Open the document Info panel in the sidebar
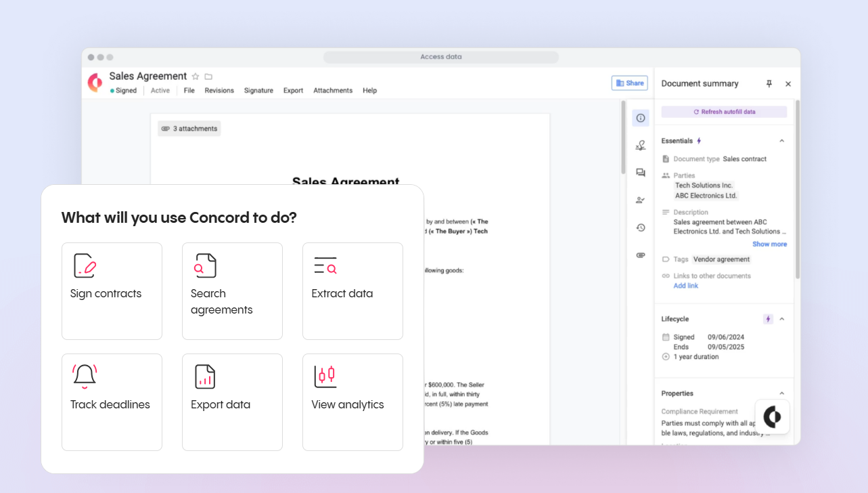The image size is (868, 493). pos(640,118)
